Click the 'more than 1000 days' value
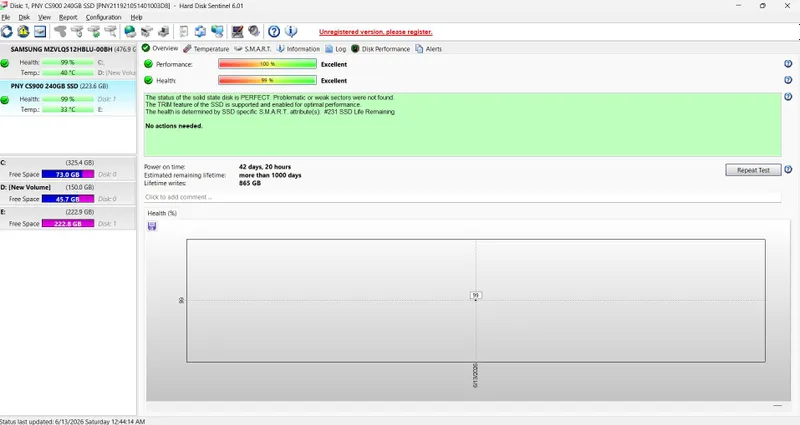 (270, 175)
